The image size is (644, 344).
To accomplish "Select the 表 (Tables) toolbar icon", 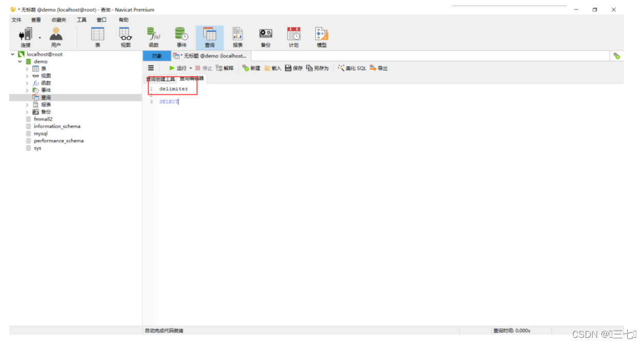I will (x=97, y=36).
